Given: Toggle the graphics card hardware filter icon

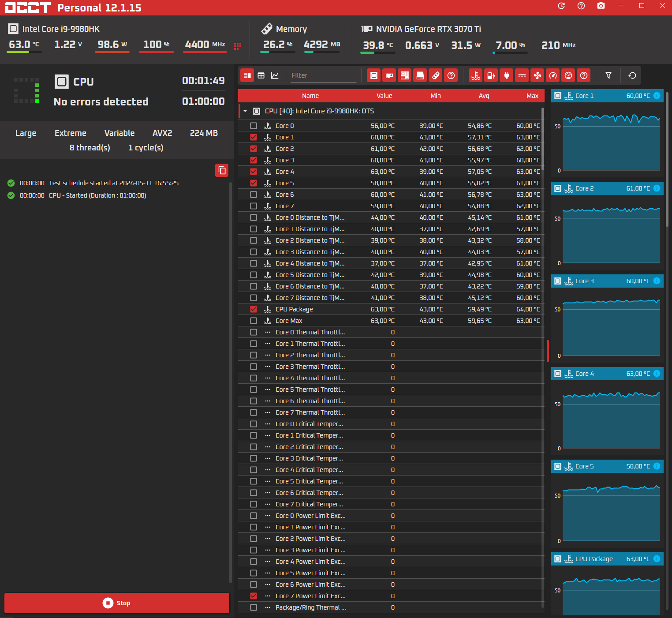Looking at the screenshot, I should click(389, 75).
